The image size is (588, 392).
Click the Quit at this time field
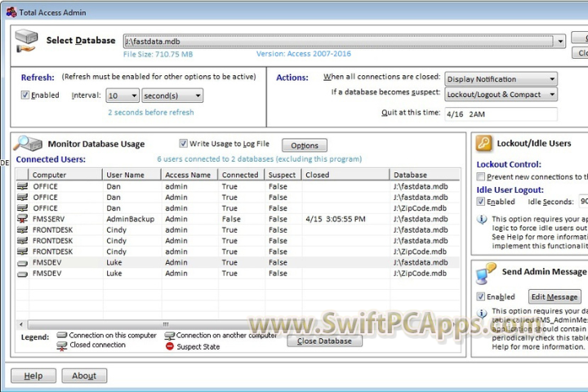(501, 114)
